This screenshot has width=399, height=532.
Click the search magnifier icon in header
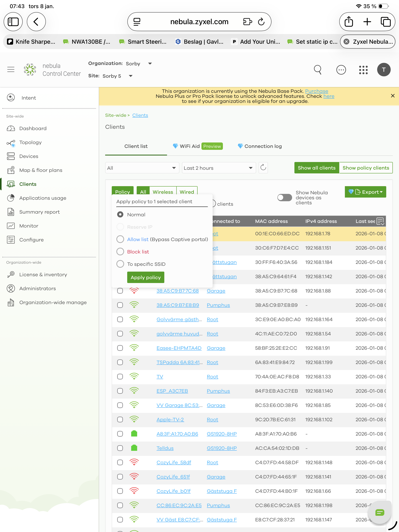click(317, 70)
